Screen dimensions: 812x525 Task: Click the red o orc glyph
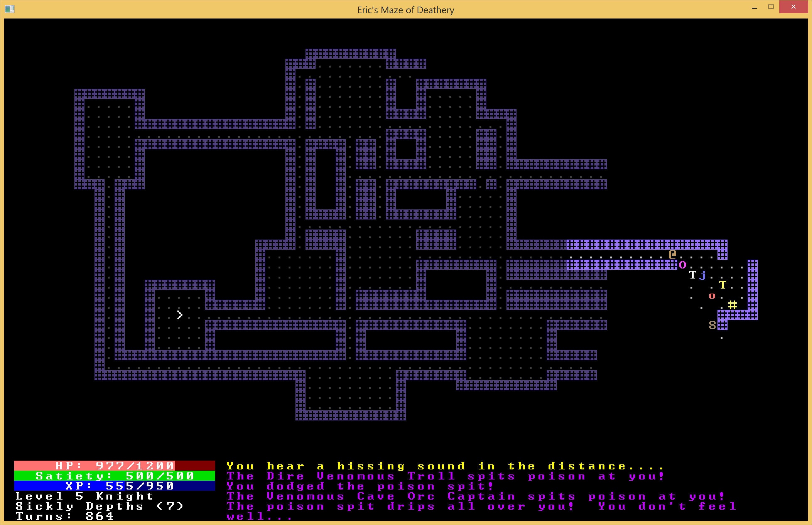point(712,295)
